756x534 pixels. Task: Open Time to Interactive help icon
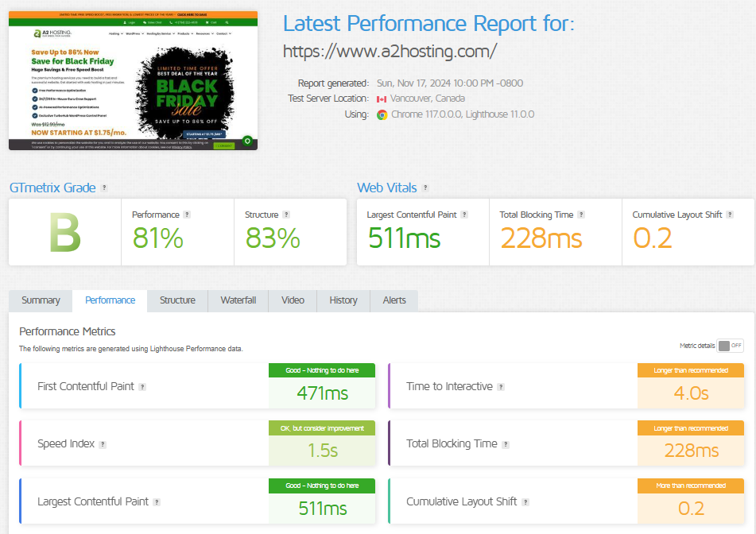click(501, 387)
